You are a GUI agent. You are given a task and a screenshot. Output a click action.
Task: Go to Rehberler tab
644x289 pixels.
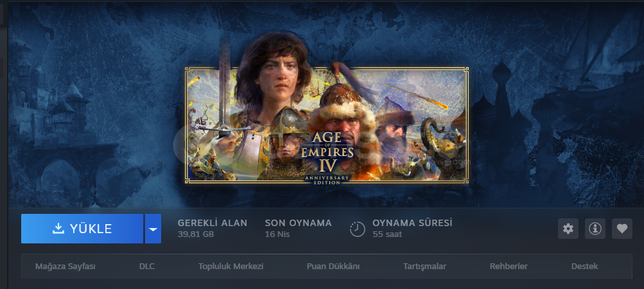(x=509, y=267)
